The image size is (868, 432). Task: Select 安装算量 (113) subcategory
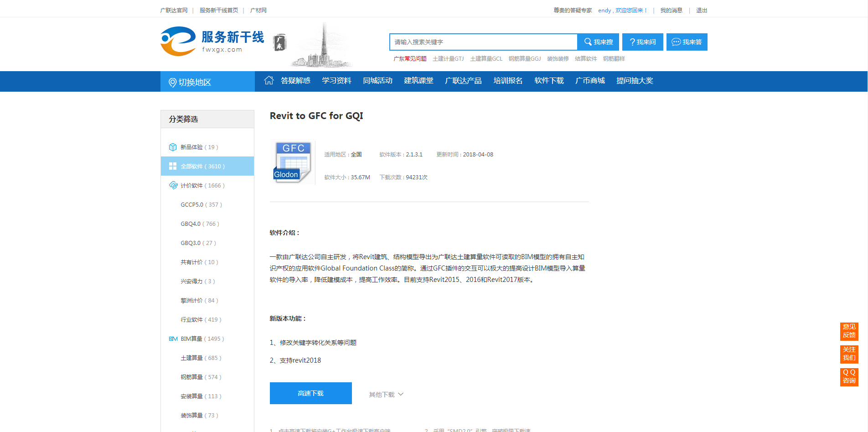click(x=207, y=396)
